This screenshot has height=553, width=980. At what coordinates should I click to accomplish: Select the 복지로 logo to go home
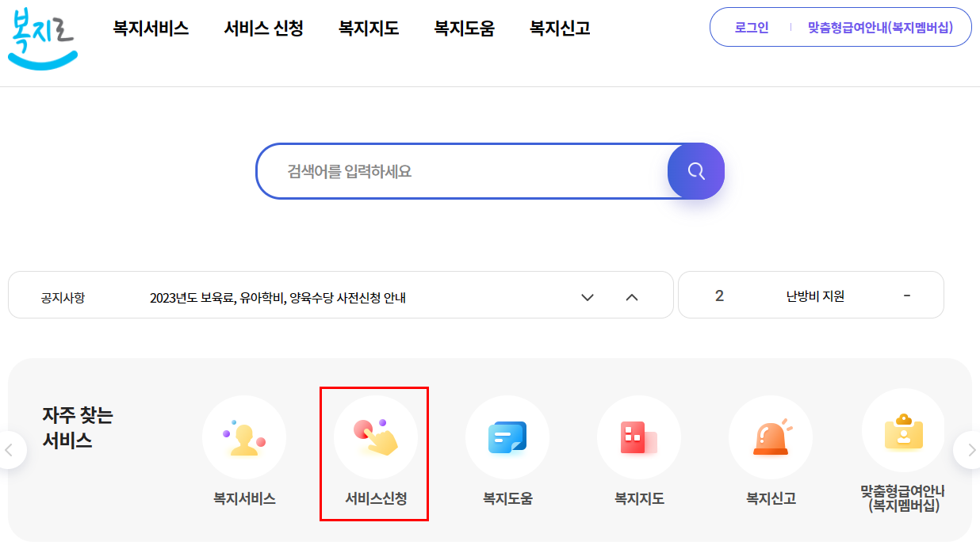pyautogui.click(x=44, y=37)
